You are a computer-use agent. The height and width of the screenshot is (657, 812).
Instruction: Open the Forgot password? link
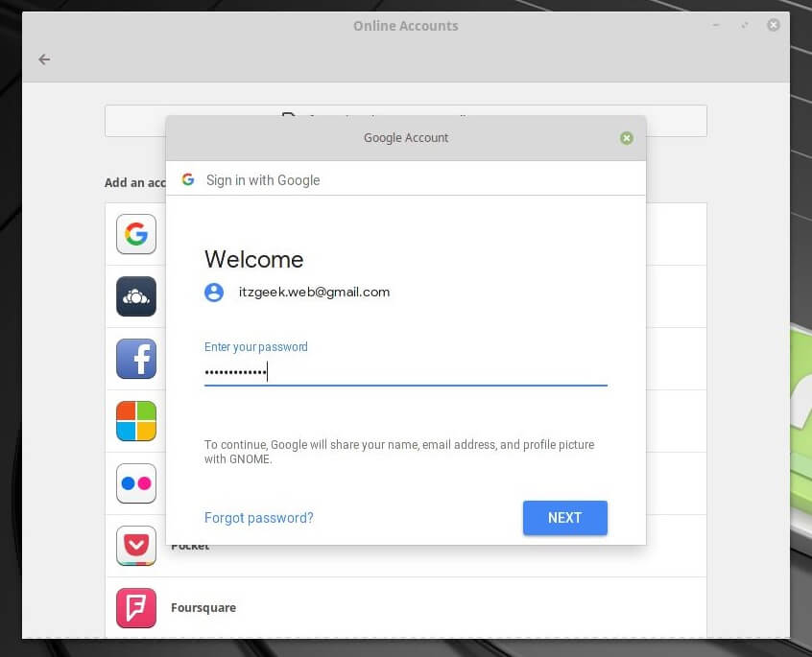tap(259, 518)
